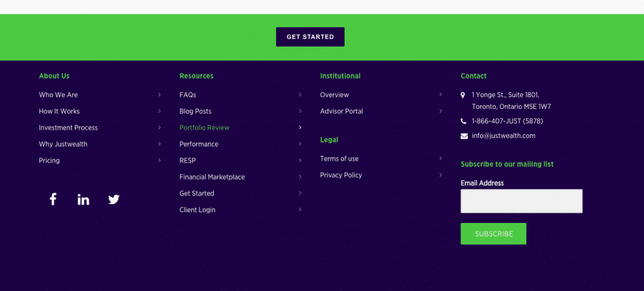Image resolution: width=644 pixels, height=291 pixels.
Task: Click the chevron beside FAQs
Action: point(300,94)
